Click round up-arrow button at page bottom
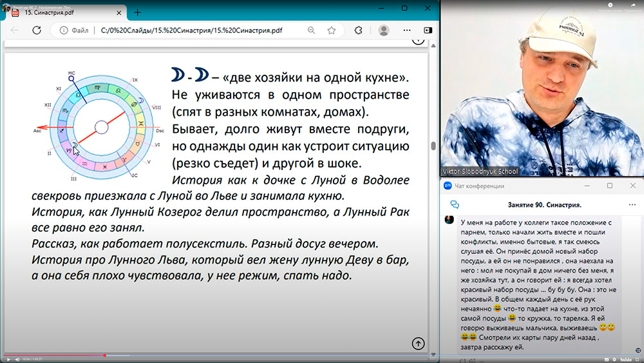This screenshot has height=363, width=644. (418, 344)
